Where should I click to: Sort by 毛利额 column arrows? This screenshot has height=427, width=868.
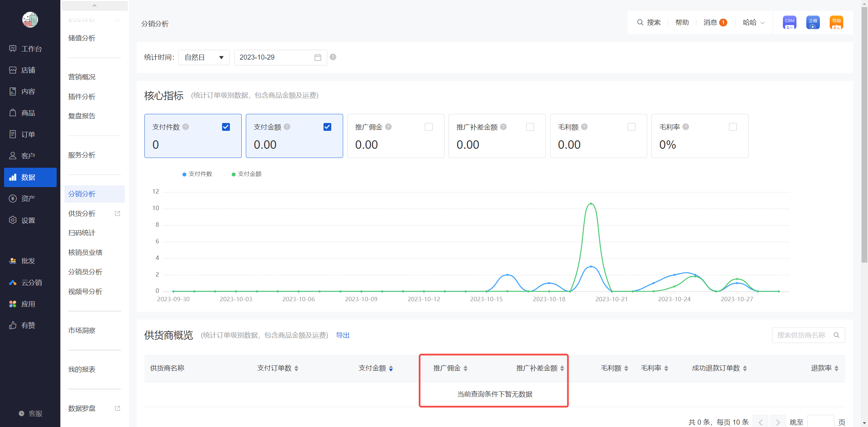(626, 368)
